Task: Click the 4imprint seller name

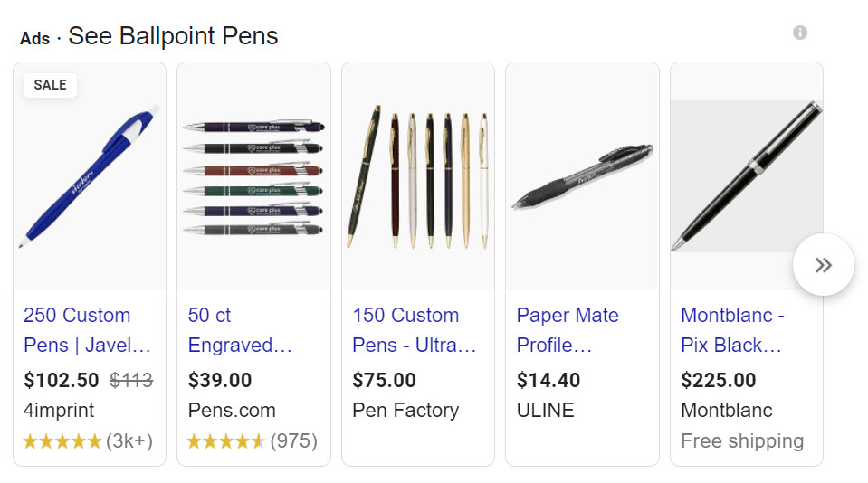Action: point(59,410)
